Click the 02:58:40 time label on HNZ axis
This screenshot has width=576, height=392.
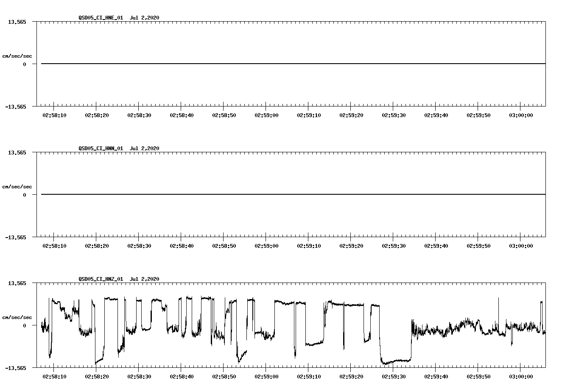click(182, 377)
